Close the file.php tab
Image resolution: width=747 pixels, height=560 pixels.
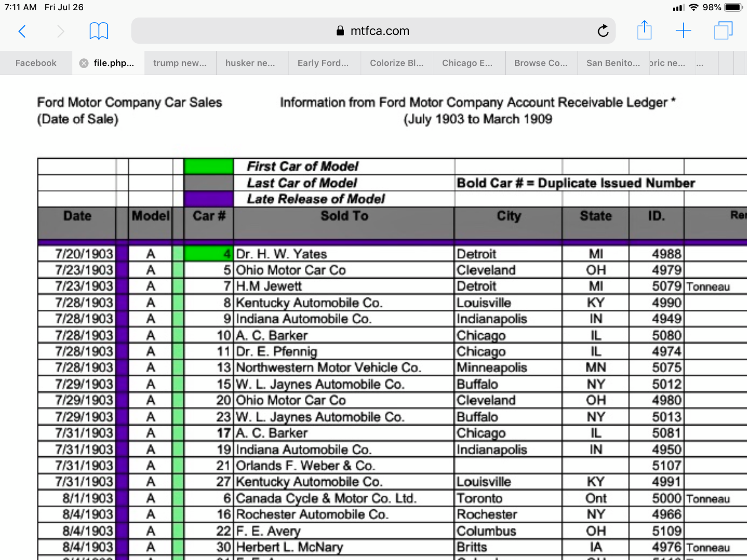(84, 63)
